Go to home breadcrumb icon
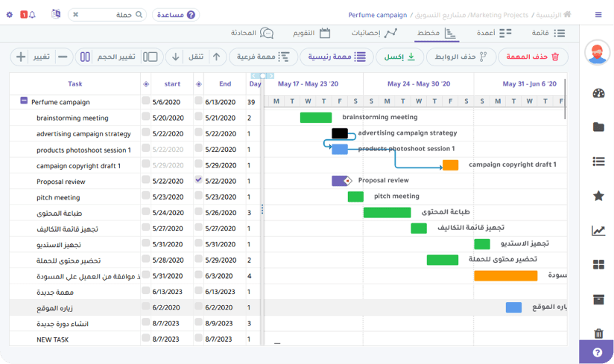 point(567,14)
